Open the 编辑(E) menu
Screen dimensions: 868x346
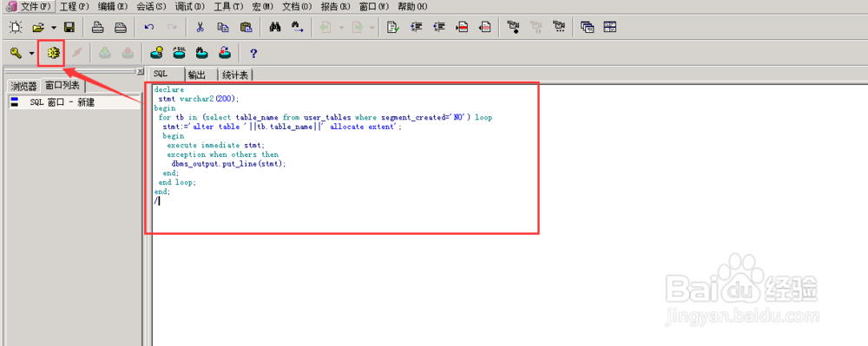pos(112,7)
